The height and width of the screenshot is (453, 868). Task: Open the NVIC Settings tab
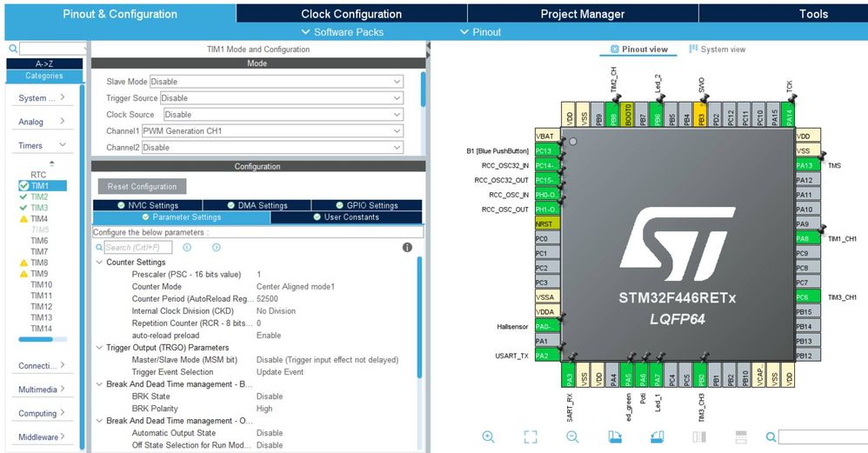pyautogui.click(x=148, y=205)
